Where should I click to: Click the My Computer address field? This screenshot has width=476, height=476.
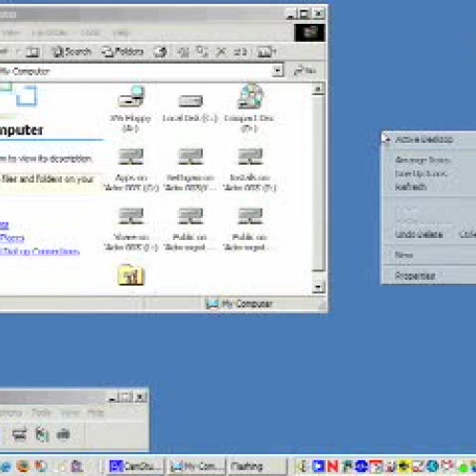point(135,70)
